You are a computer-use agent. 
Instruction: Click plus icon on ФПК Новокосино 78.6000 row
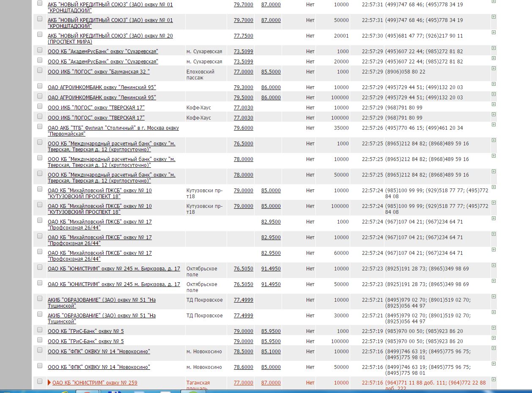point(494,364)
